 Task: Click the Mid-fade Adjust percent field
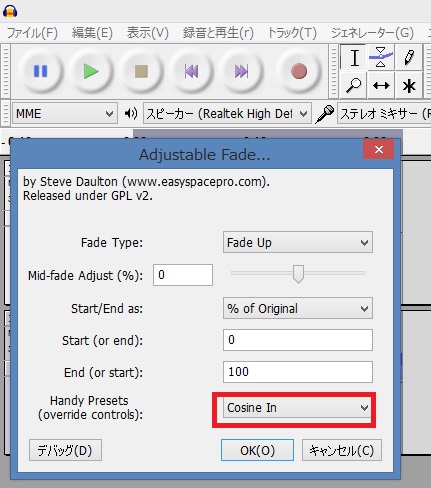pyautogui.click(x=183, y=275)
